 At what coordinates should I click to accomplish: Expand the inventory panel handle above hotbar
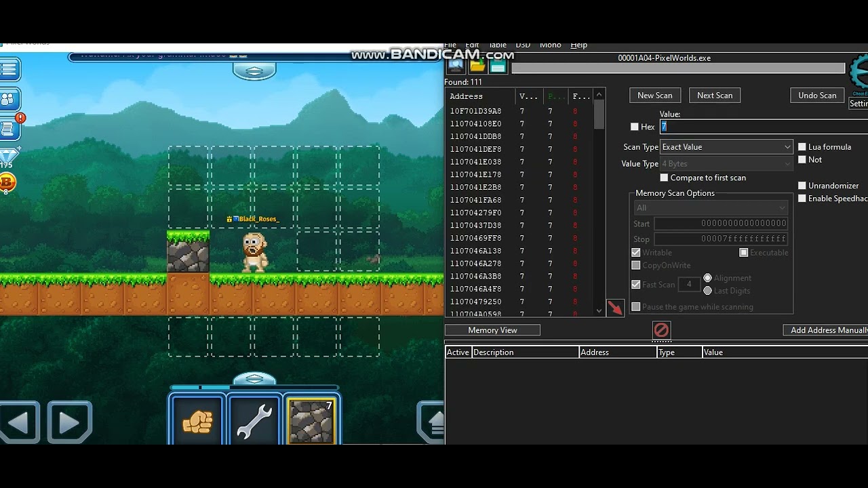point(254,379)
